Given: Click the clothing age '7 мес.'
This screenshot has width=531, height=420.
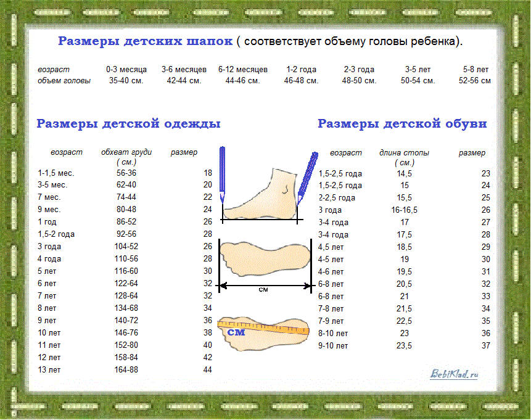Looking at the screenshot, I should (49, 197).
